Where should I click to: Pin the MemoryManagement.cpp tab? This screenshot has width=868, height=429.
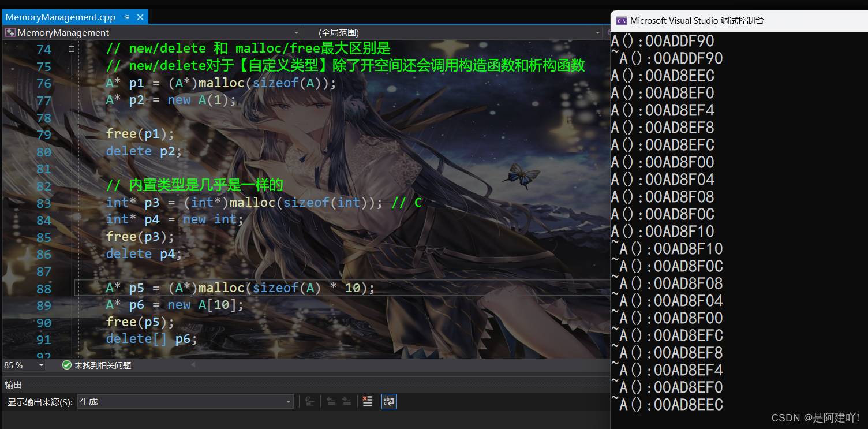(127, 17)
